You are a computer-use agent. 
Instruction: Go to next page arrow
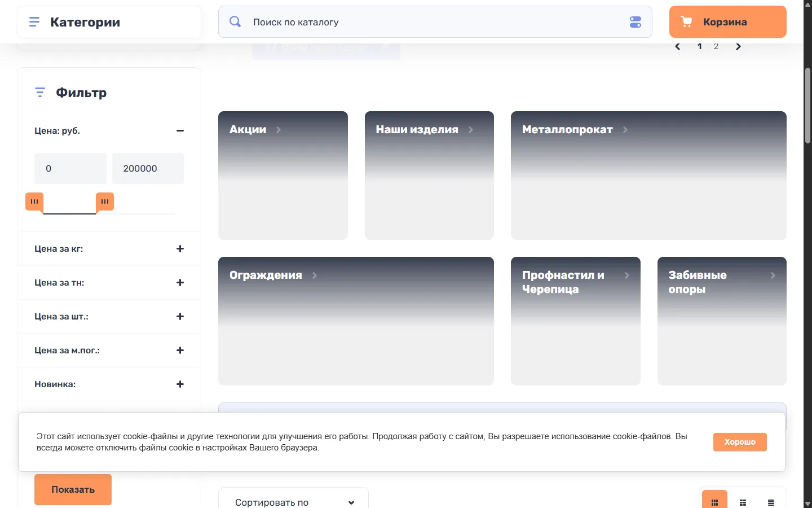click(x=738, y=46)
